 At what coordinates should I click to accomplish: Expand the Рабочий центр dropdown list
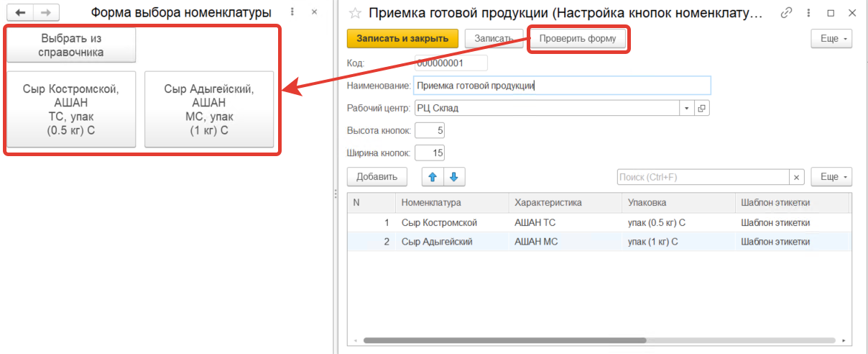pyautogui.click(x=687, y=108)
